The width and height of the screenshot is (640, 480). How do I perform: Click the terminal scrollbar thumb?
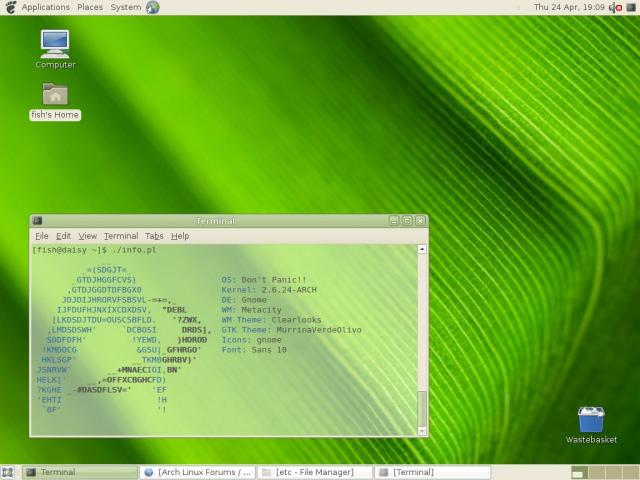coord(422,409)
